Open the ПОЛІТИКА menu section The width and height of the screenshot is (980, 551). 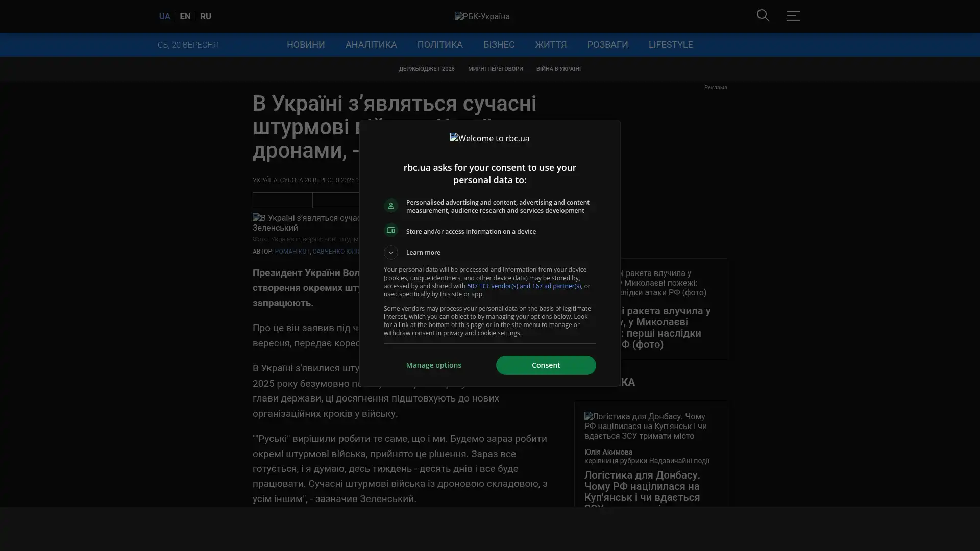[439, 45]
